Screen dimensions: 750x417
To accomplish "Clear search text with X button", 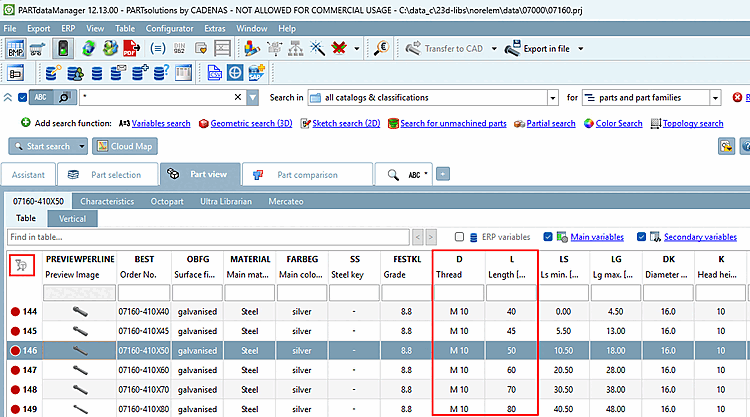I will 238,97.
